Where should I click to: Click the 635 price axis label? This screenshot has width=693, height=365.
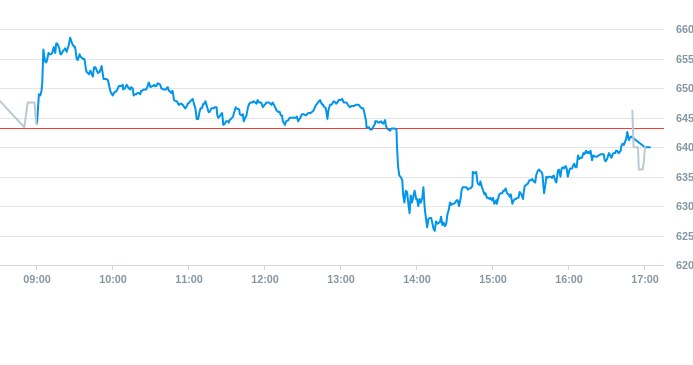684,177
